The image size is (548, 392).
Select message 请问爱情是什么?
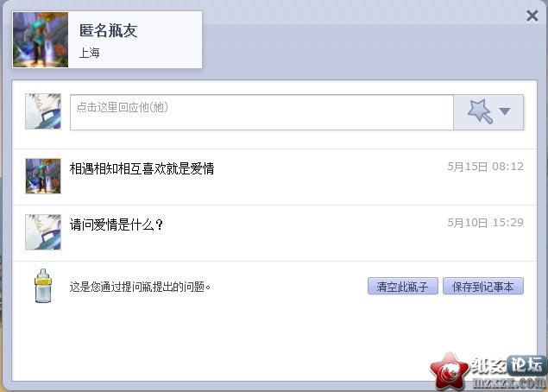tap(117, 224)
